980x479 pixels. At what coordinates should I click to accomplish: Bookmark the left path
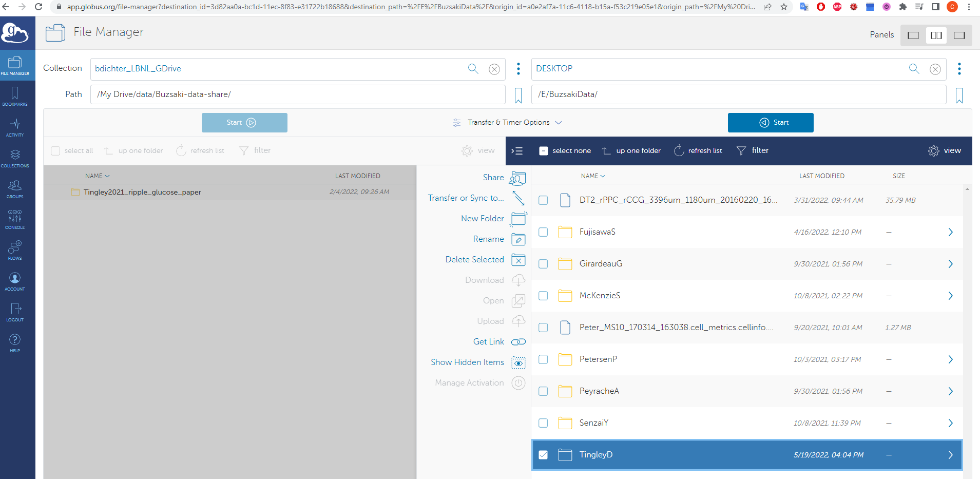(x=518, y=95)
